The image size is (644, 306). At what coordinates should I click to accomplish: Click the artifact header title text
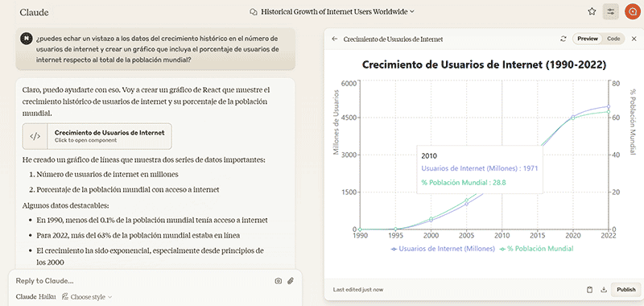[x=393, y=39]
